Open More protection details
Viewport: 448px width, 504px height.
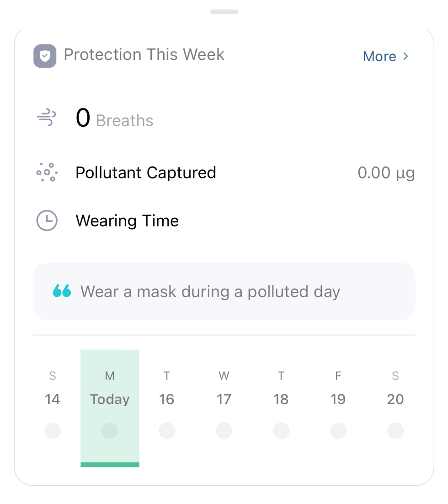point(379,56)
